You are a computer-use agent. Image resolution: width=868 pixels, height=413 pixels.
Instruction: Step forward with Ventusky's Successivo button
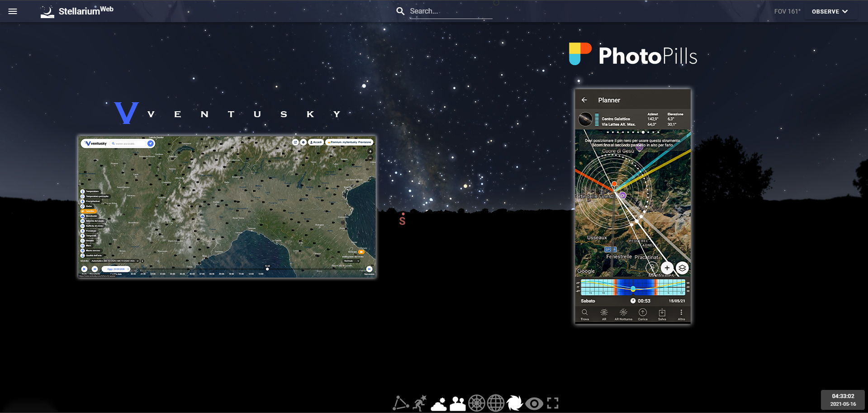pos(370,269)
